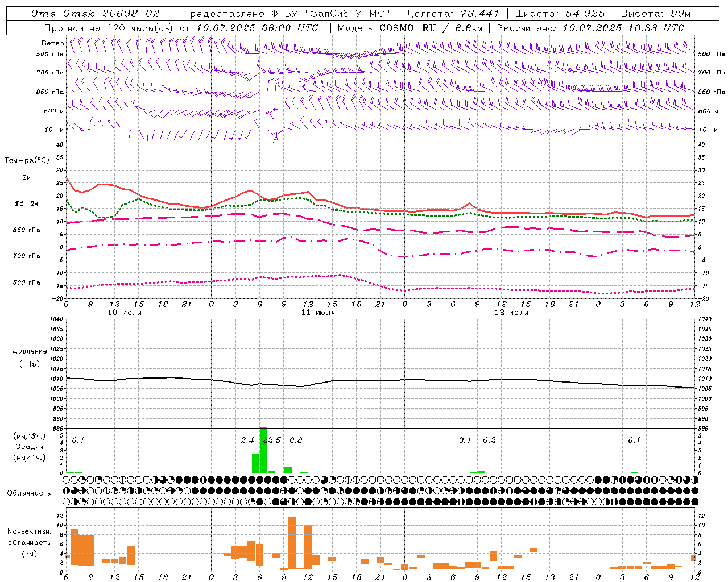Viewport: 728px width, 582px height.
Task: Click the 2.4 precipitation value
Action: (247, 440)
